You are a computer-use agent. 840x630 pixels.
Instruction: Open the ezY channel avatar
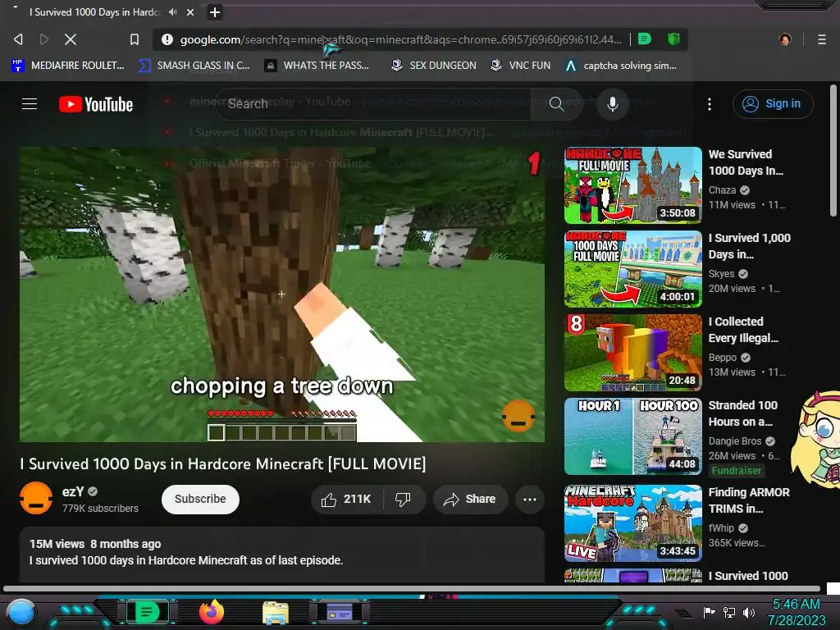click(36, 498)
